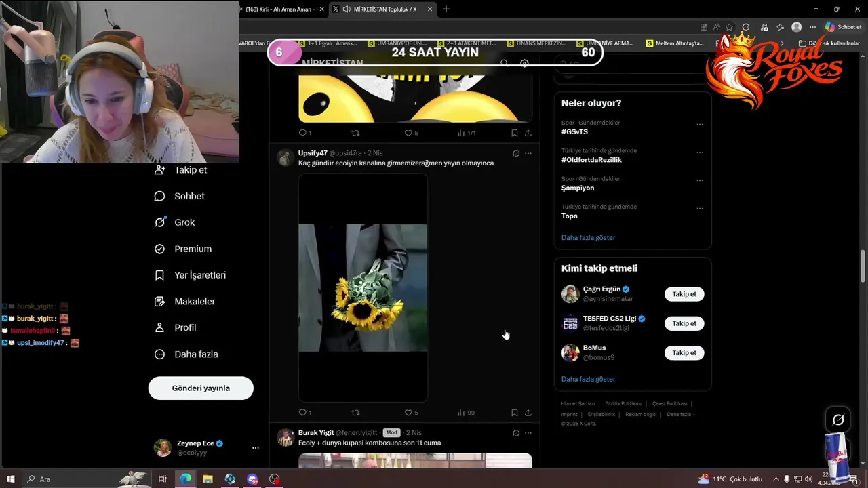Open Takip et in the X sidebar
The image size is (868, 488).
click(180, 170)
